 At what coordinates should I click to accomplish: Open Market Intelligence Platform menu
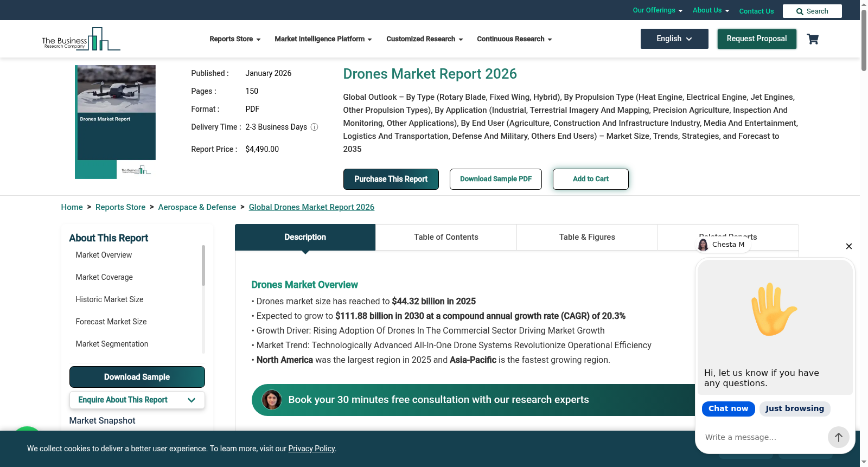tap(323, 39)
